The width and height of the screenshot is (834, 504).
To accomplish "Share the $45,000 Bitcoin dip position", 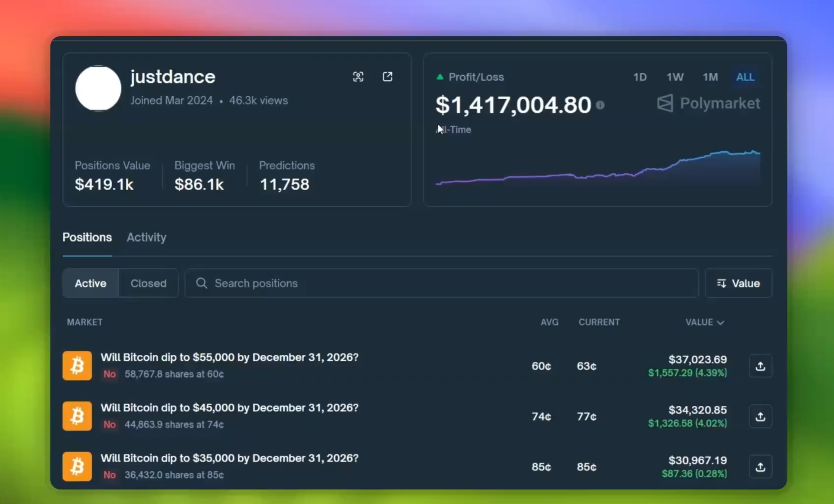I will tap(760, 416).
